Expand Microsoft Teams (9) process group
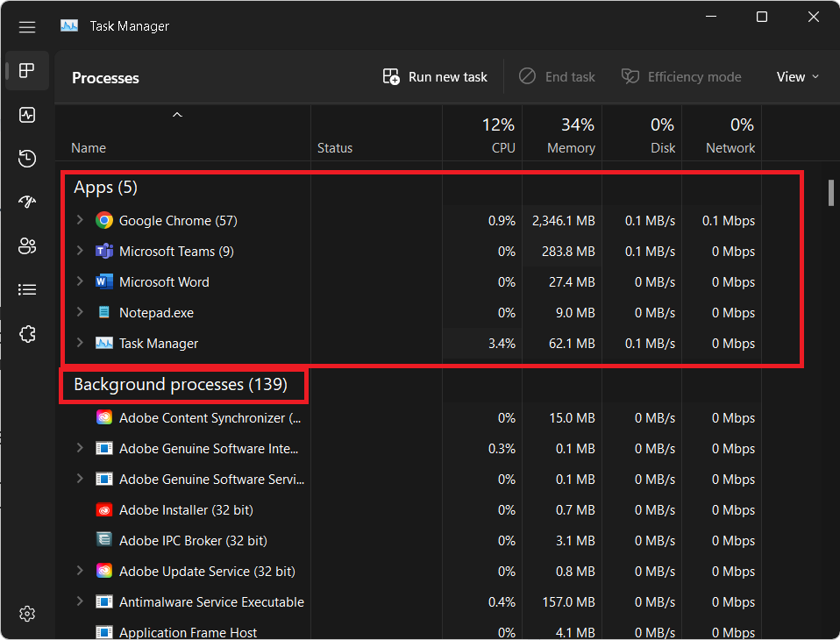This screenshot has height=640, width=840. point(80,250)
